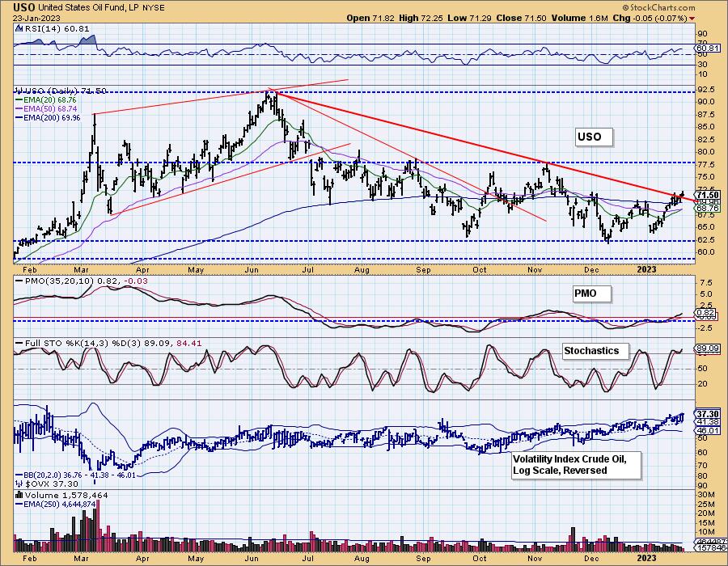This screenshot has height=566, width=728.
Task: Click the Low 71.29 header value
Action: tap(469, 18)
